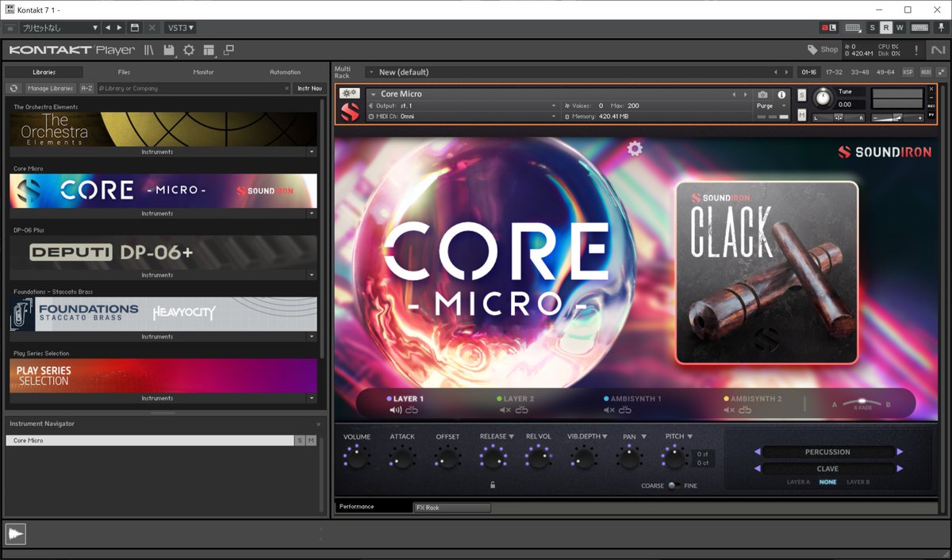The image size is (952, 560).
Task: Click the instrument wrench edit icon
Action: [x=349, y=94]
